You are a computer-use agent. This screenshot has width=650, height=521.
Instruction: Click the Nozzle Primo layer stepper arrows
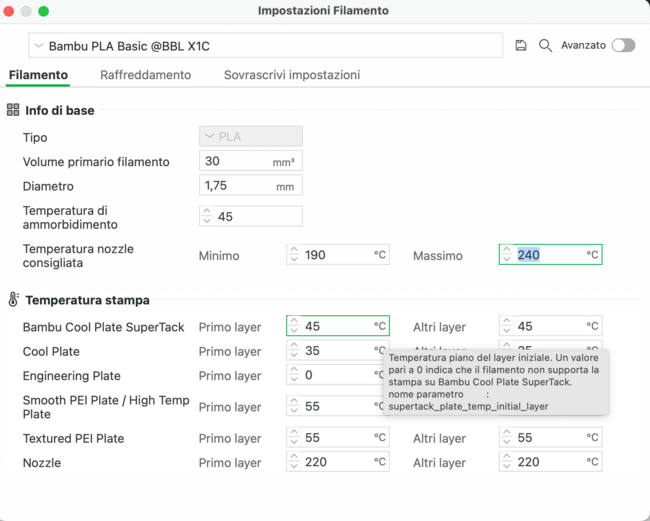coord(294,463)
